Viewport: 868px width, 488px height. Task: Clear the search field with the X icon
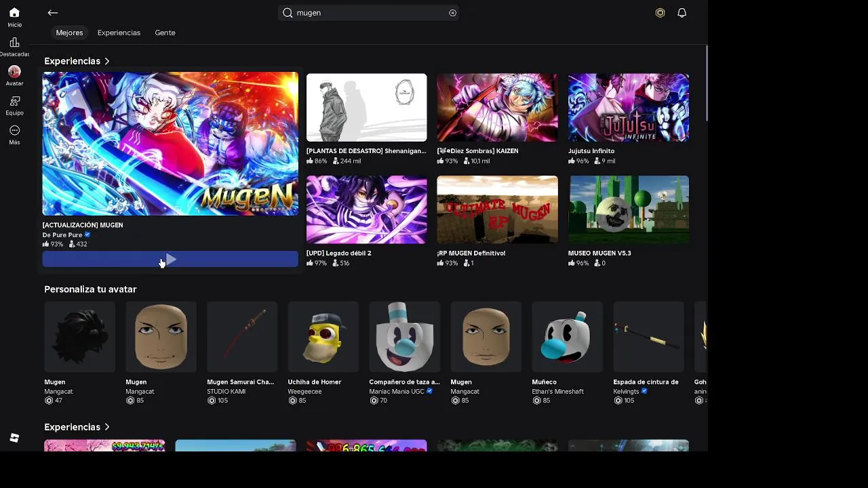453,13
